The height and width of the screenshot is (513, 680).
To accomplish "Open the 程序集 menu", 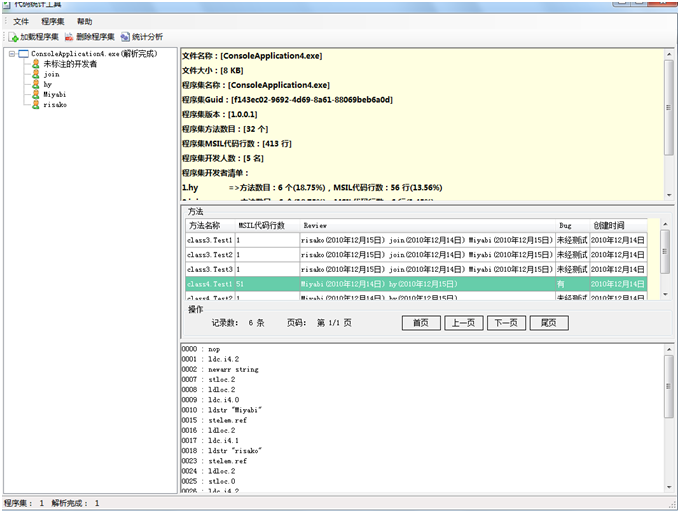I will 53,22.
